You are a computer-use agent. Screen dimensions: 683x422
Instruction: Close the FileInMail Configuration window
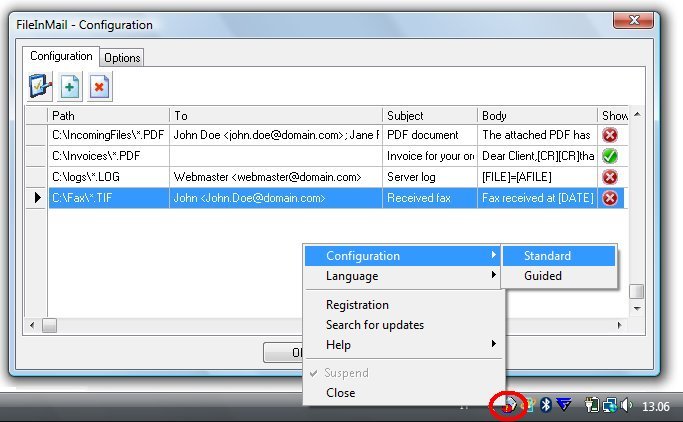[633, 20]
